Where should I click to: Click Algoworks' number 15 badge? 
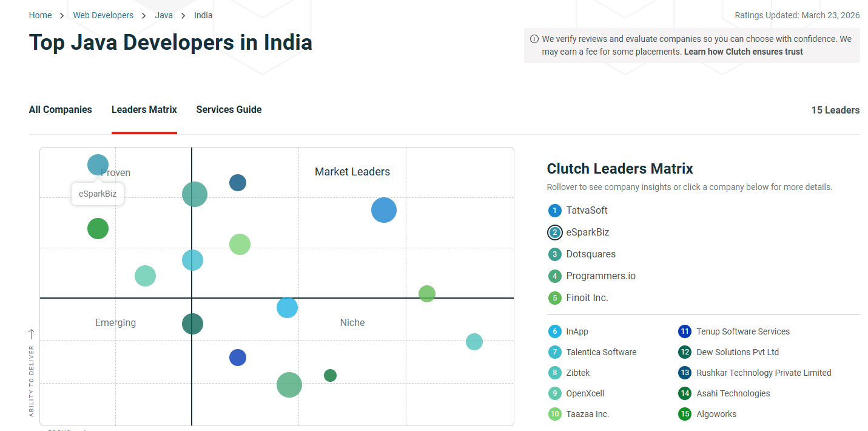[685, 414]
